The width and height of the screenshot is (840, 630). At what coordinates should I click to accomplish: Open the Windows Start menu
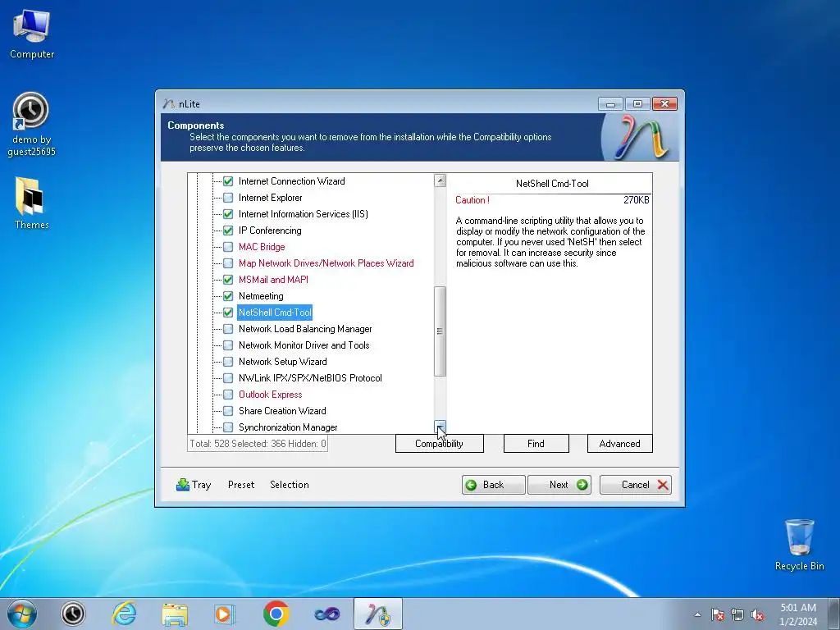(x=21, y=614)
